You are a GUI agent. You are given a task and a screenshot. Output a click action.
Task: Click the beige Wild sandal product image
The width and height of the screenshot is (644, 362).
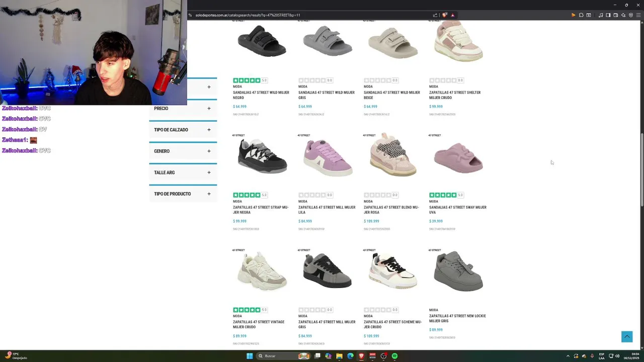pos(392,43)
